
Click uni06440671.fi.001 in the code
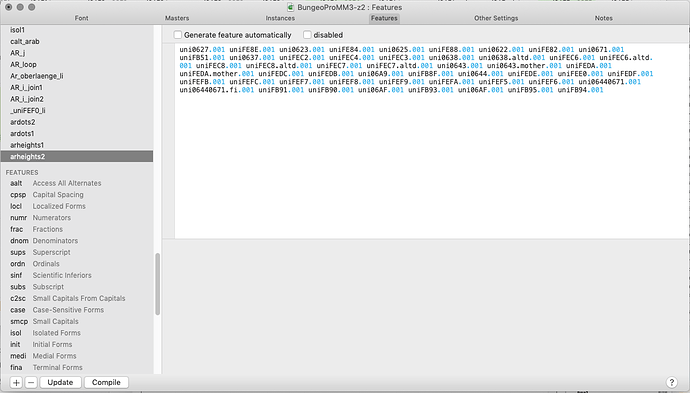coord(217,90)
